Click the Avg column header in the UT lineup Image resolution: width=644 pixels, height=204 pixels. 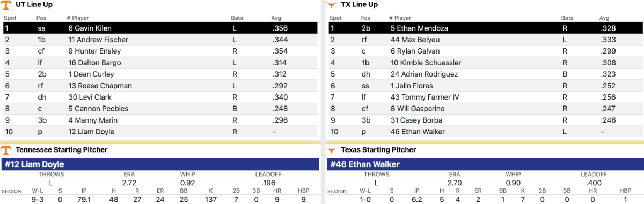pyautogui.click(x=276, y=18)
